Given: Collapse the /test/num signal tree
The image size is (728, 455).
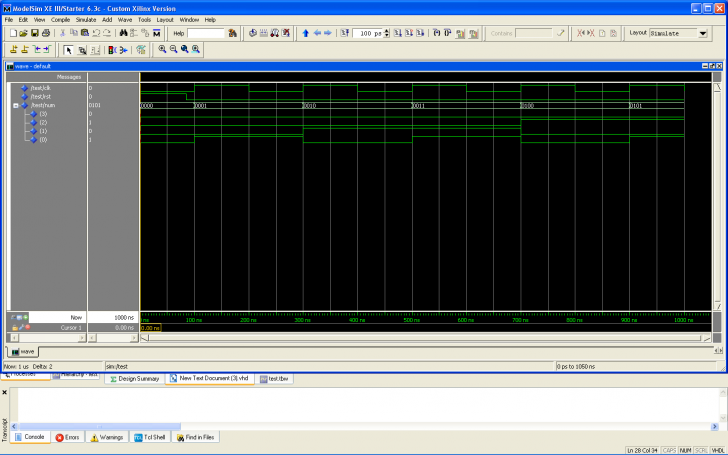Looking at the screenshot, I should [16, 105].
